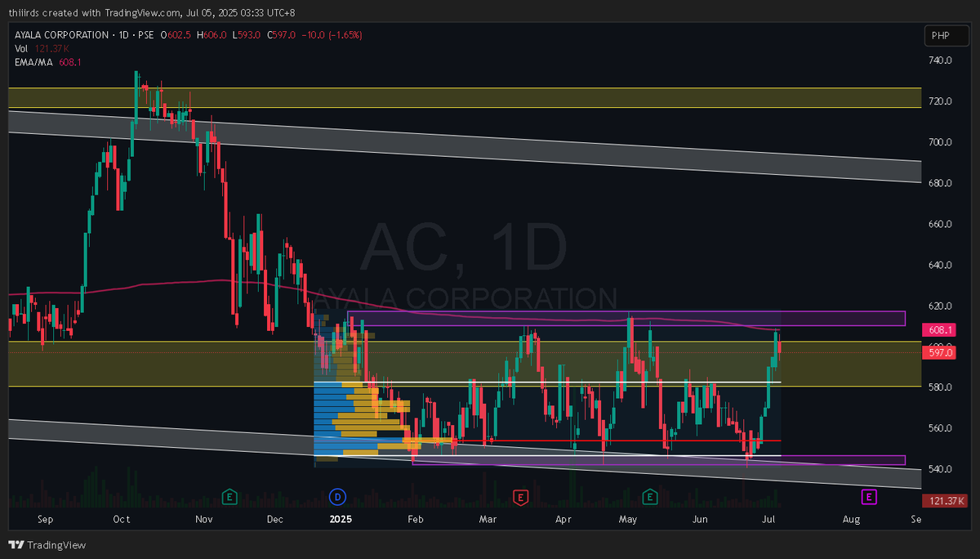This screenshot has width=980, height=559.
Task: Click the 660.0 price axis label
Action: [x=941, y=224]
